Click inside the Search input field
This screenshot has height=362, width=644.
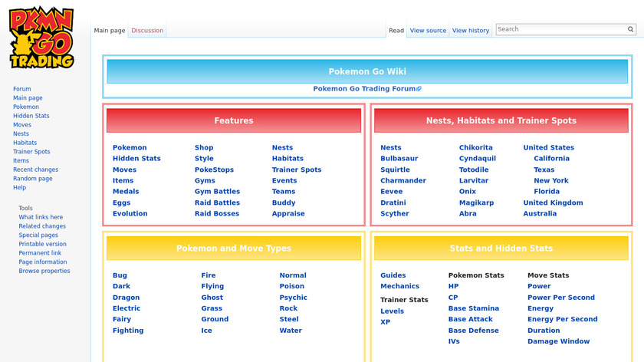click(x=561, y=29)
